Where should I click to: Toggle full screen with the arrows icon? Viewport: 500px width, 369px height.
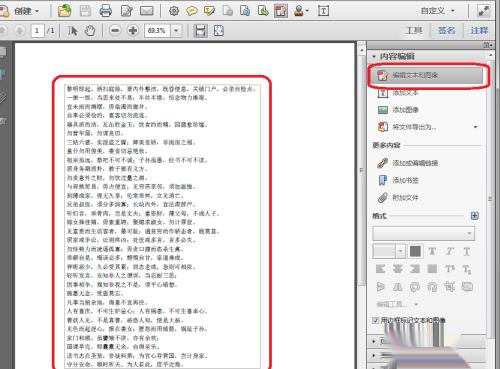click(x=484, y=11)
